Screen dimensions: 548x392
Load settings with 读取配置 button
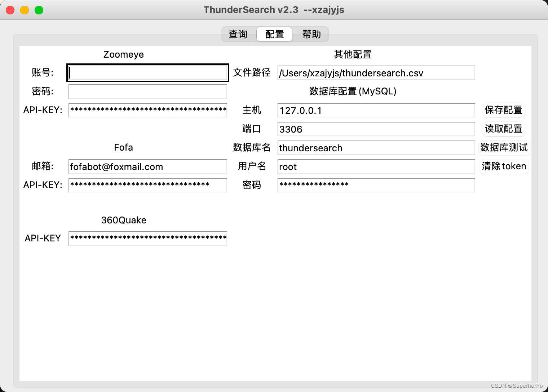(504, 129)
